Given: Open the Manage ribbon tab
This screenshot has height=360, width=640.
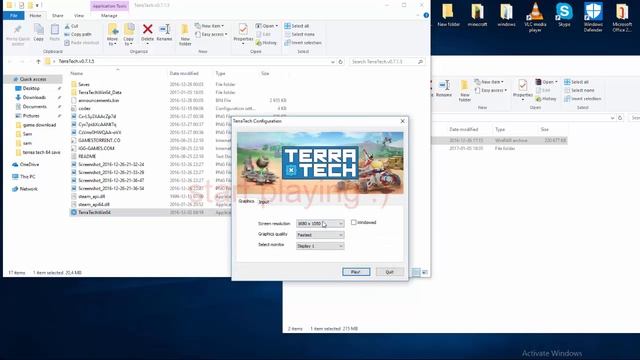Looking at the screenshot, I should point(109,16).
